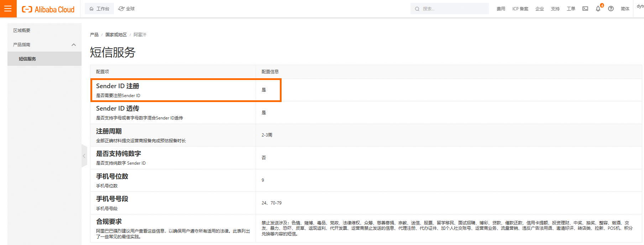Go to 产品 breadcrumb link
The width and height of the screenshot is (644, 245).
pyautogui.click(x=94, y=34)
